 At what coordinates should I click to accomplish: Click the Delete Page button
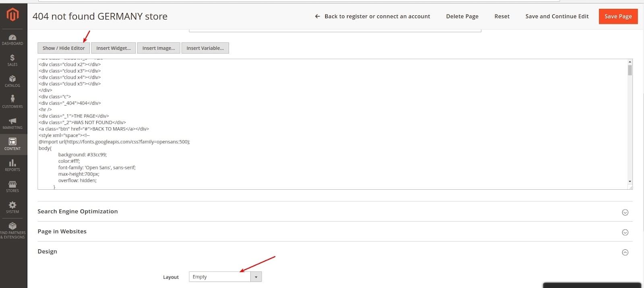point(462,17)
